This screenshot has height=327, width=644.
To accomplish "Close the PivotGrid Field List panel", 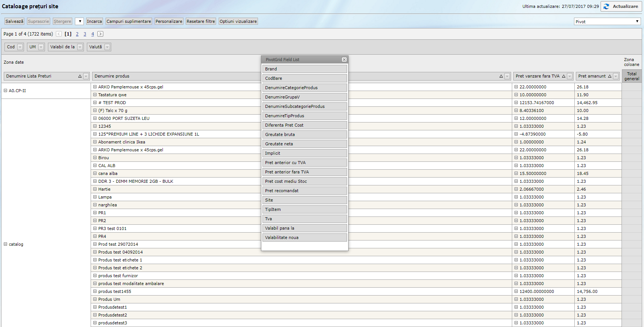I will [x=344, y=60].
